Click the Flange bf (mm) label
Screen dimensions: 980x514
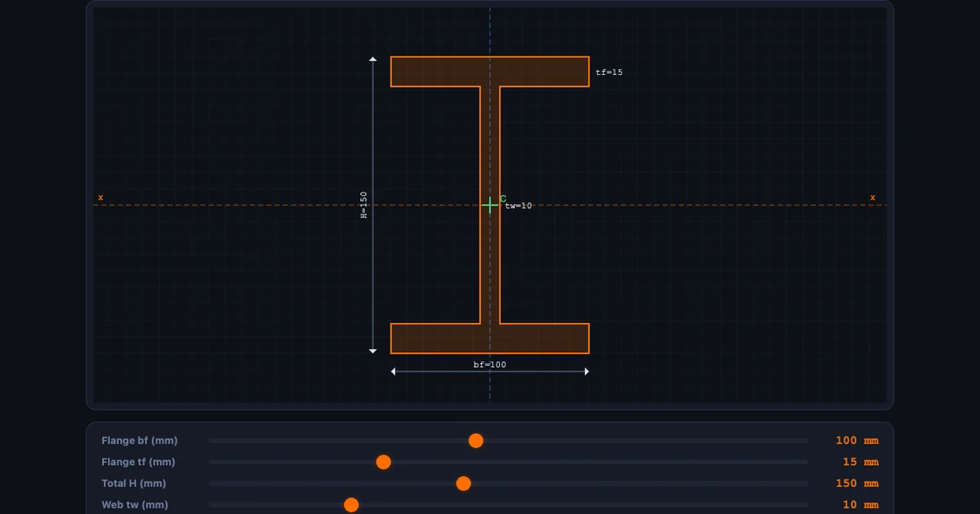coord(140,441)
